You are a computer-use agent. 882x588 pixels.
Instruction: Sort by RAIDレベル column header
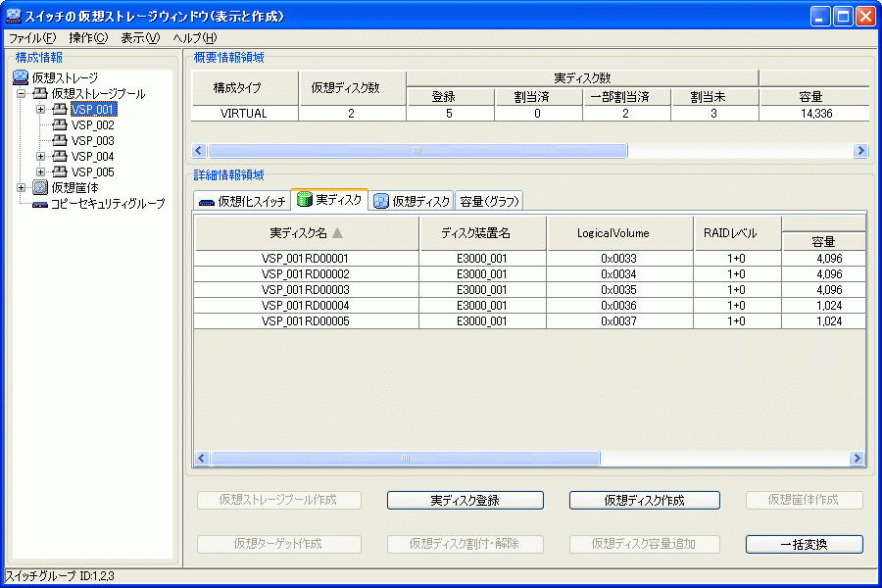coord(737,233)
